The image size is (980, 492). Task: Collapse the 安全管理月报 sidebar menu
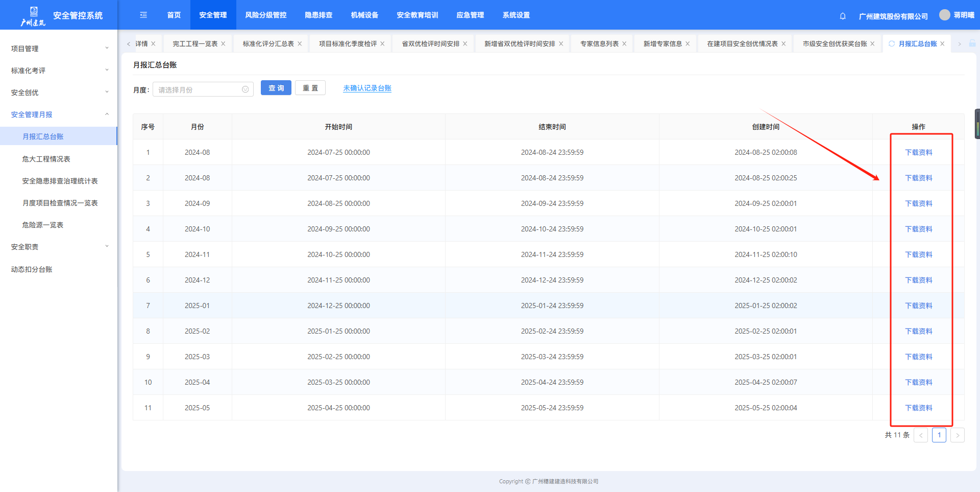59,114
